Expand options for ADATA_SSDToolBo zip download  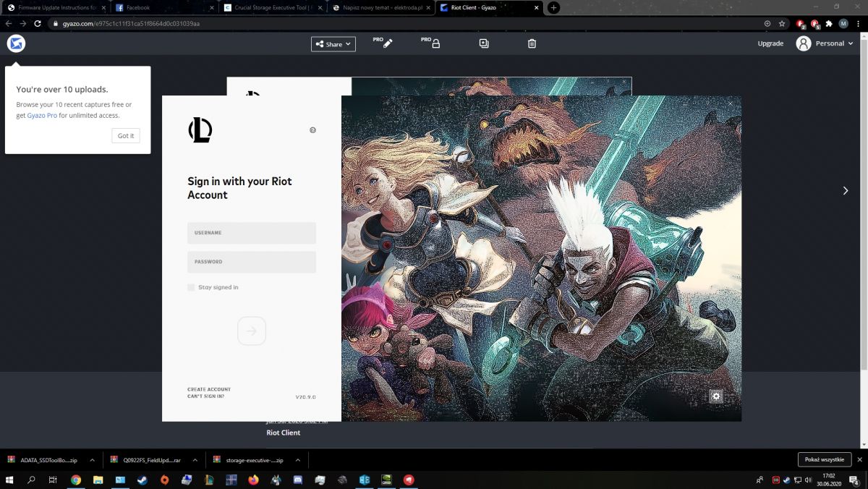tap(93, 459)
